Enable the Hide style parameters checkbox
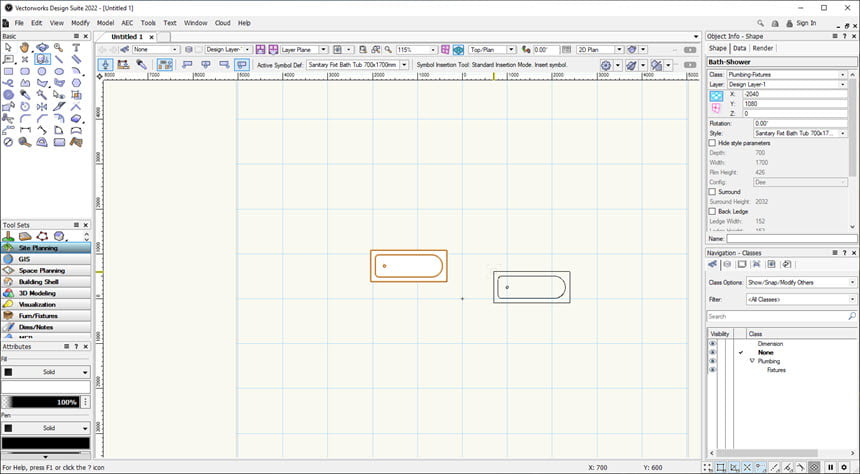The image size is (860, 474). click(712, 143)
